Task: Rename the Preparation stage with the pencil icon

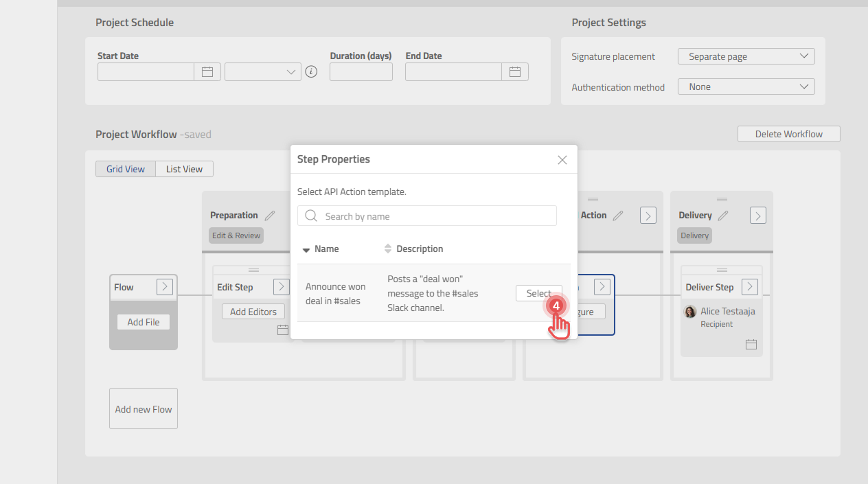Action: (270, 216)
